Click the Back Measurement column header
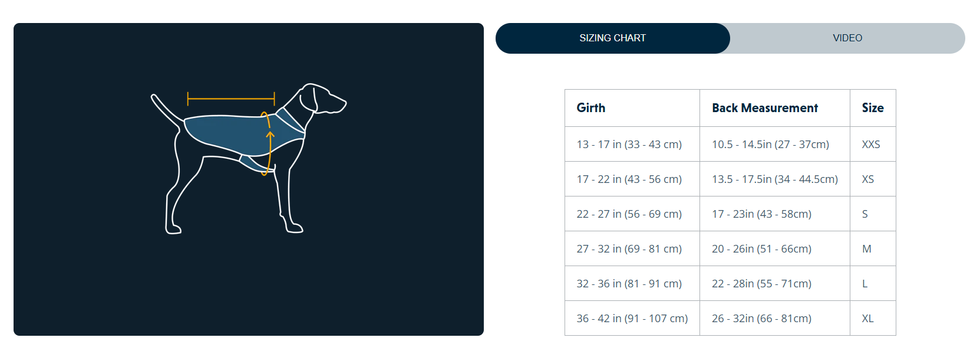The height and width of the screenshot is (357, 980). [x=764, y=108]
